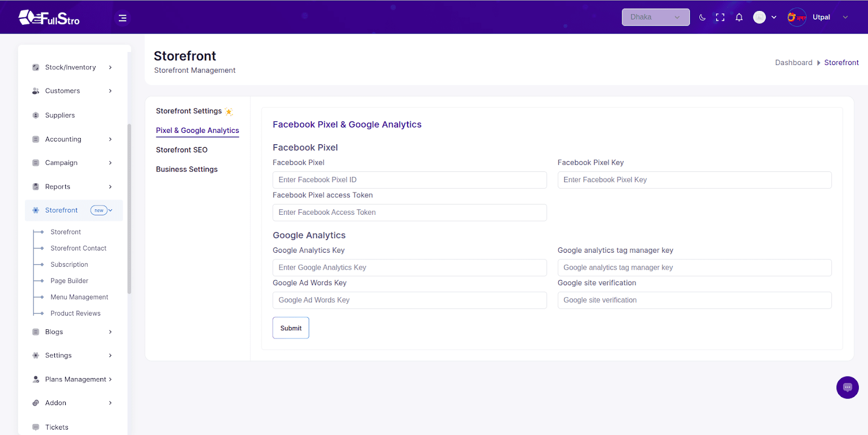Select the Storefront Settings tab
This screenshot has width=868, height=435.
(189, 111)
